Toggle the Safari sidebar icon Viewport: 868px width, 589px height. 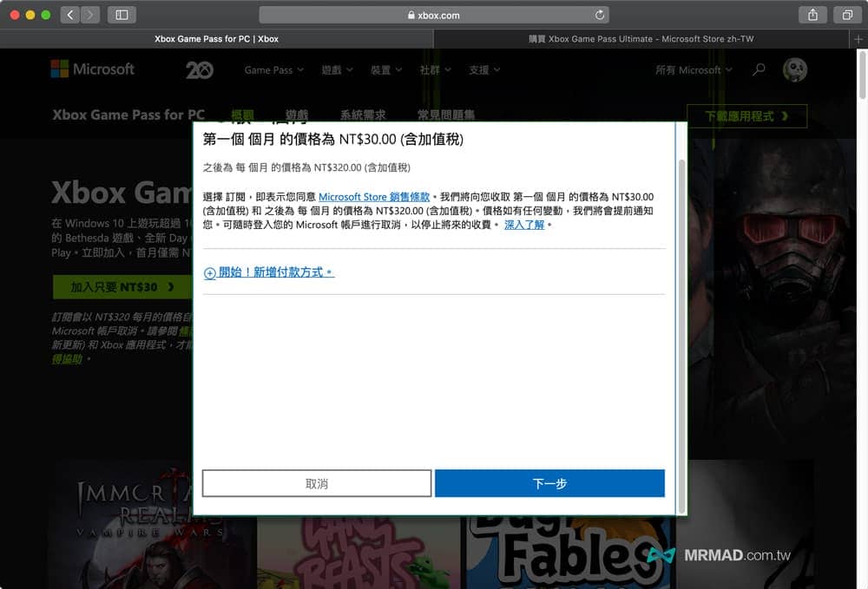tap(122, 15)
